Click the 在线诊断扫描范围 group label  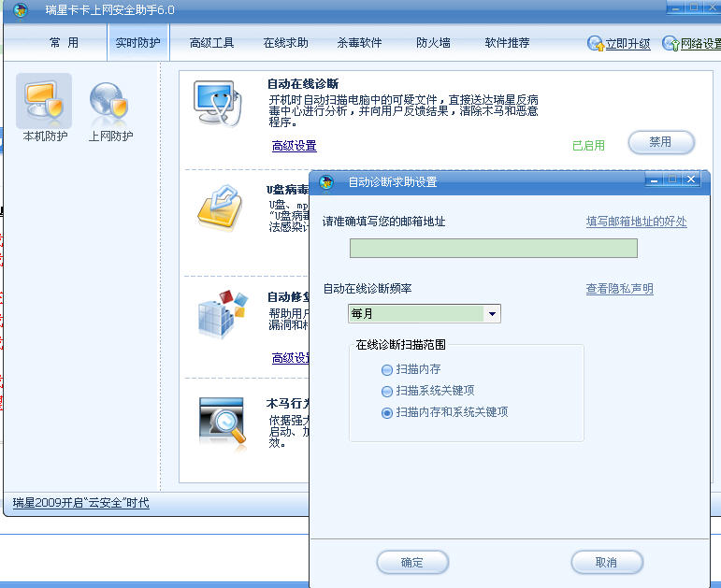coord(400,344)
